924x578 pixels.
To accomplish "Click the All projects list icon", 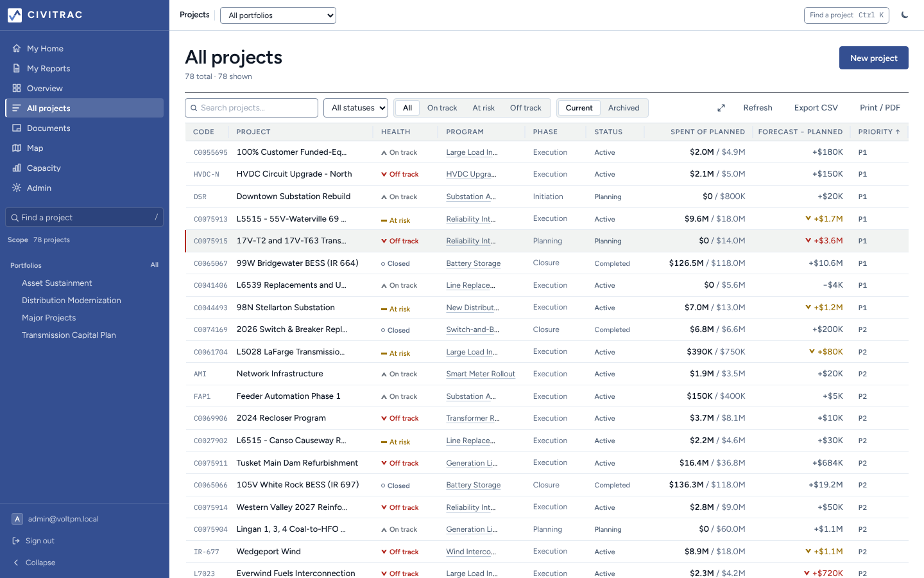I will [17, 108].
